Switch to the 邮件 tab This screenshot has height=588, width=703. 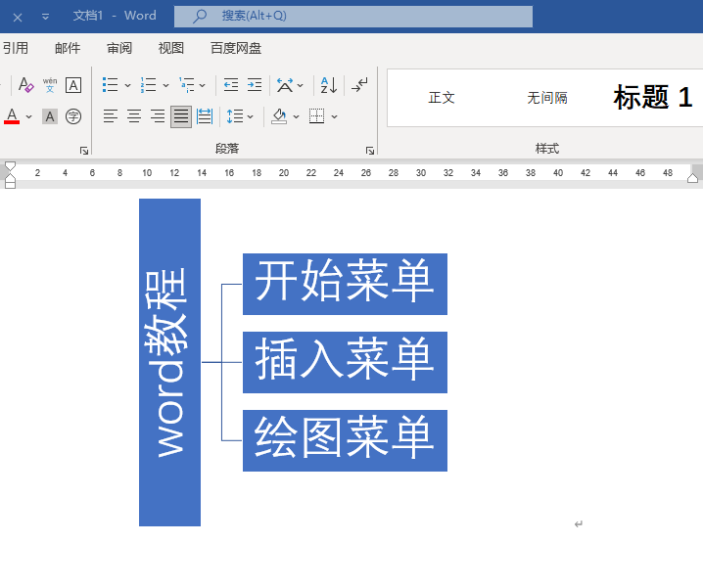(68, 48)
